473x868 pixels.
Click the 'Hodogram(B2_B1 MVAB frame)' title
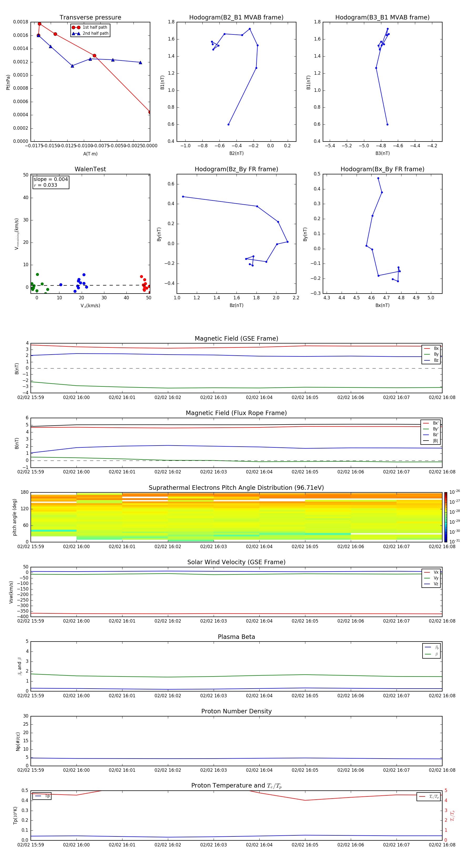coord(236,18)
